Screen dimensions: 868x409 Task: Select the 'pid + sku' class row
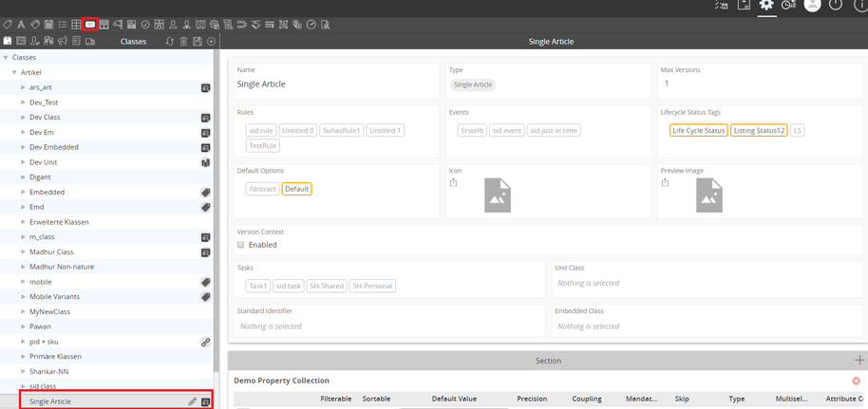click(x=106, y=342)
